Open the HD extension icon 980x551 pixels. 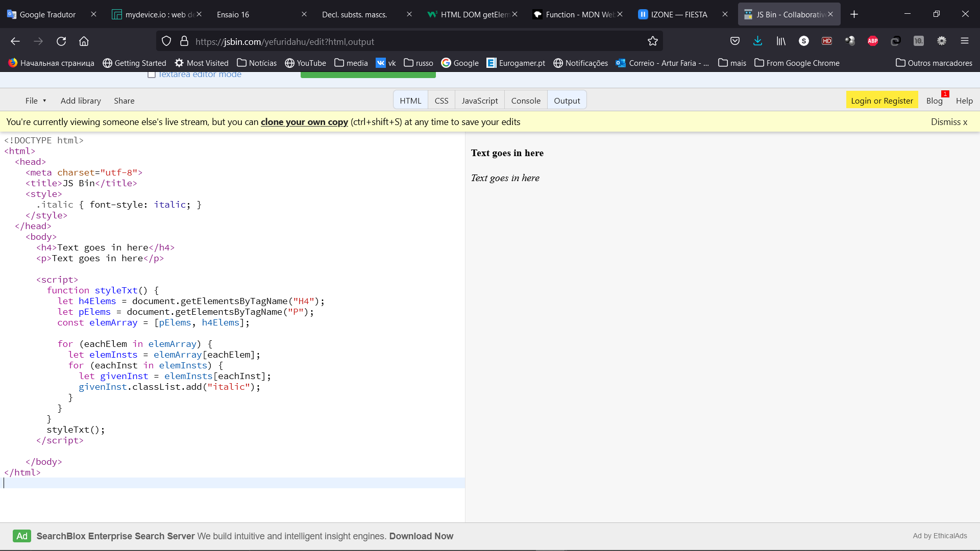click(x=827, y=41)
